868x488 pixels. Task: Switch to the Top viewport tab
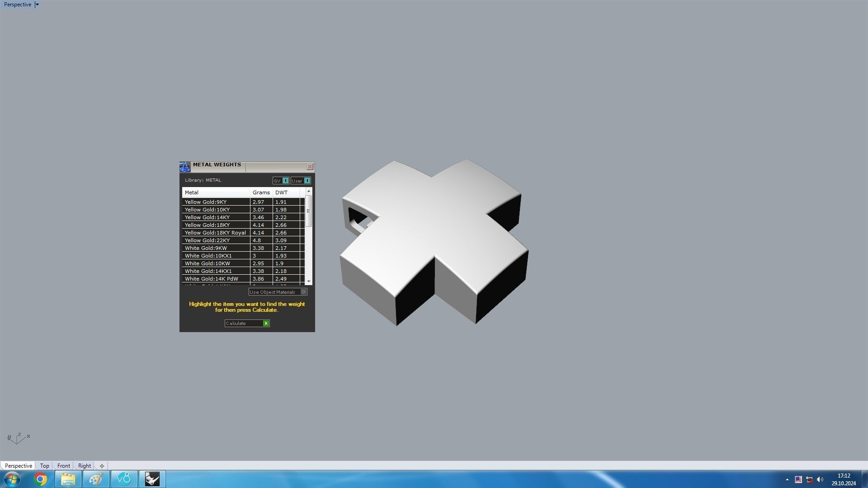click(44, 466)
